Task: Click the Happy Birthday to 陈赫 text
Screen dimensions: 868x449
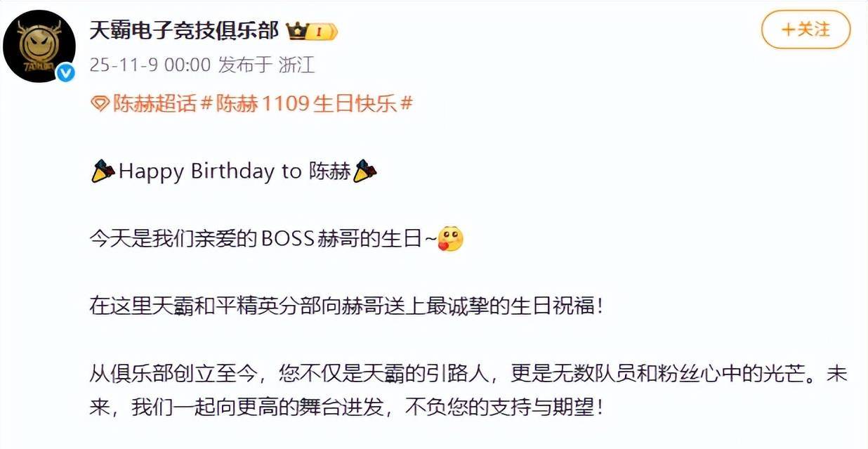Action: (235, 171)
